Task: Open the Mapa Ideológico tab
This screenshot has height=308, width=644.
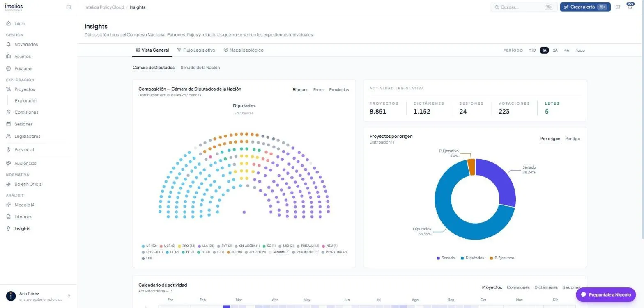Action: tap(244, 50)
